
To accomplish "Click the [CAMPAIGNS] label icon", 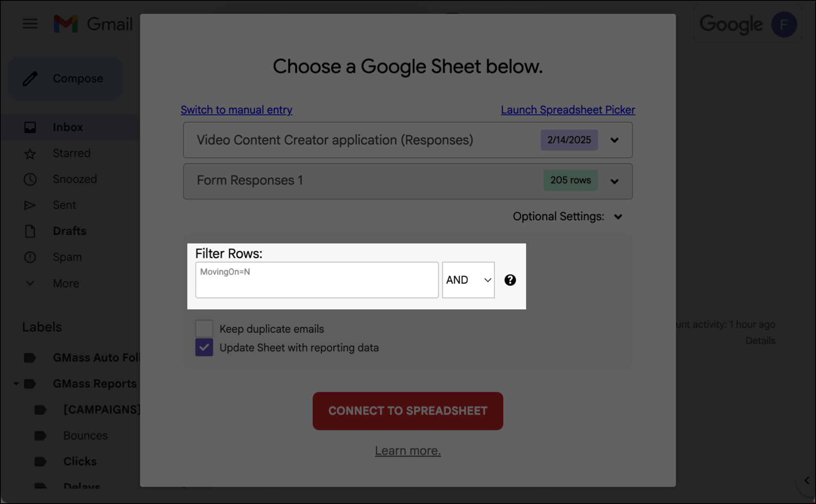I will coord(40,410).
